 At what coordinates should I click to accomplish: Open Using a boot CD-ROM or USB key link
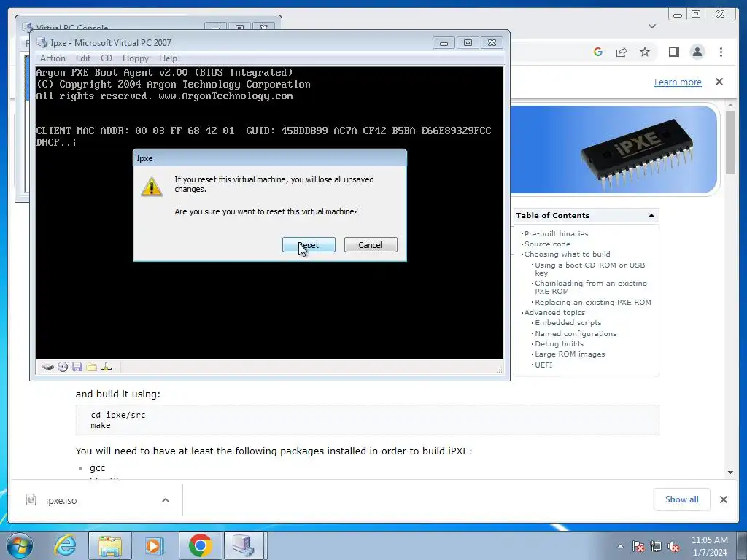click(589, 269)
